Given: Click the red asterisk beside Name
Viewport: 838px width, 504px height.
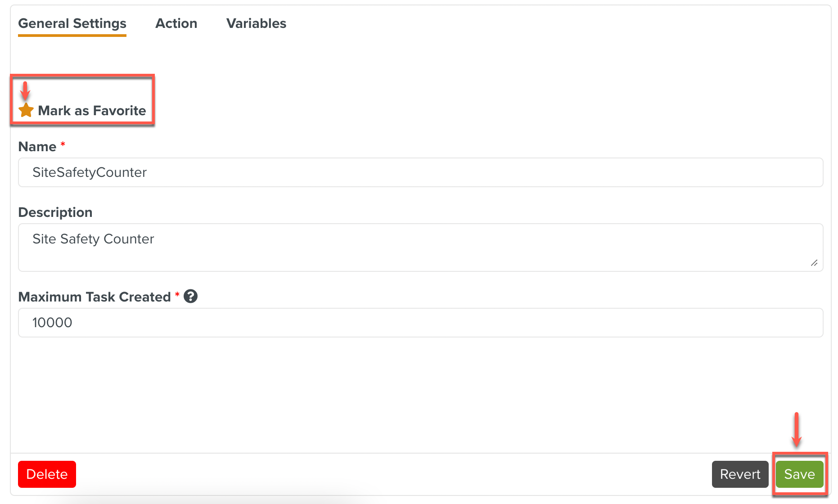Looking at the screenshot, I should (63, 144).
